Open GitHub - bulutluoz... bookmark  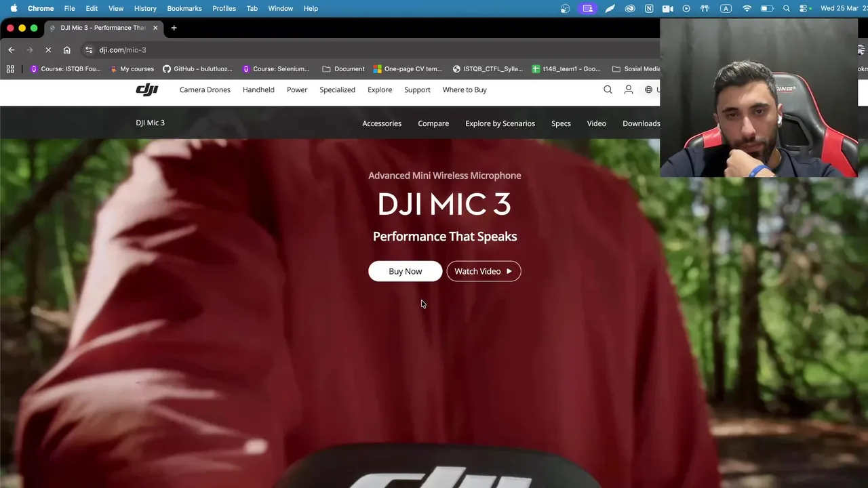197,68
